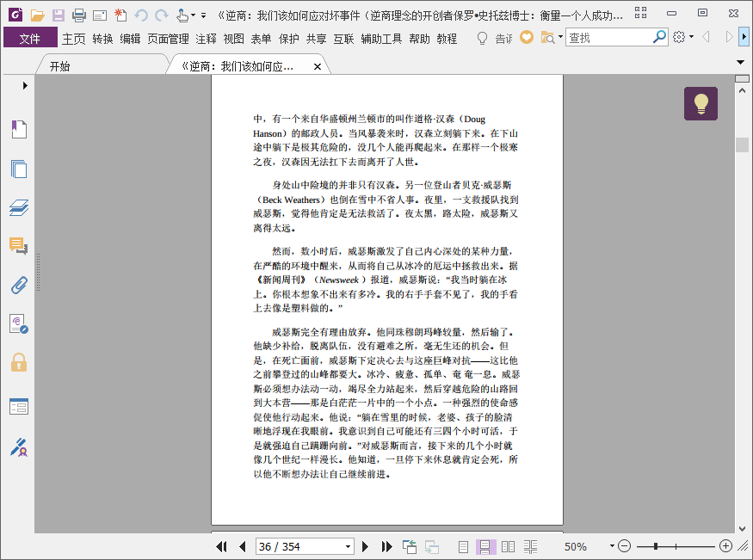The height and width of the screenshot is (560, 753).
Task: Open the 文件 menu
Action: point(30,38)
